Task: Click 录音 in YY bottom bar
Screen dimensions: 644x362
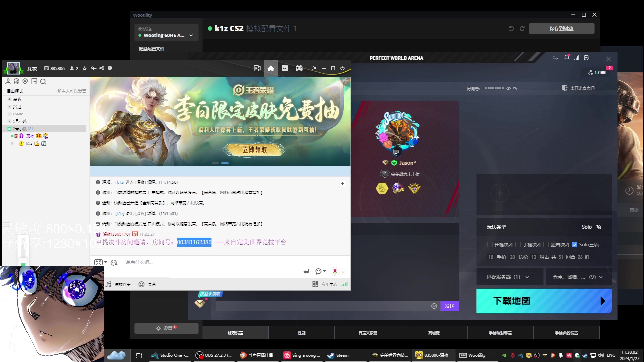Action: coord(147,284)
